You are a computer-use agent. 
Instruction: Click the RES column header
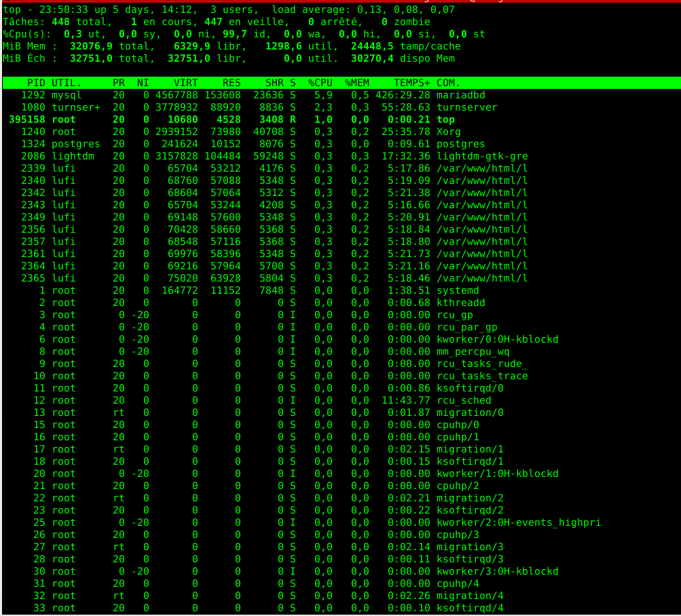[232, 83]
